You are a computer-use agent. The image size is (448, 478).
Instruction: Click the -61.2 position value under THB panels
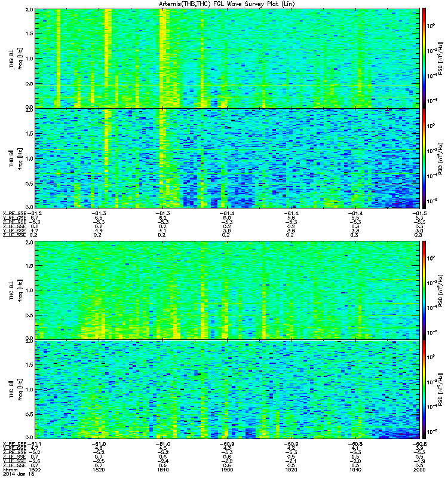point(34,213)
